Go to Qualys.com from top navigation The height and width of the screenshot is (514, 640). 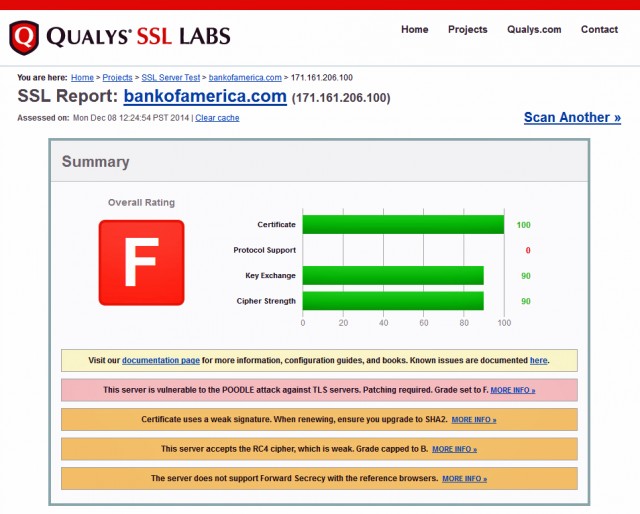pos(534,29)
